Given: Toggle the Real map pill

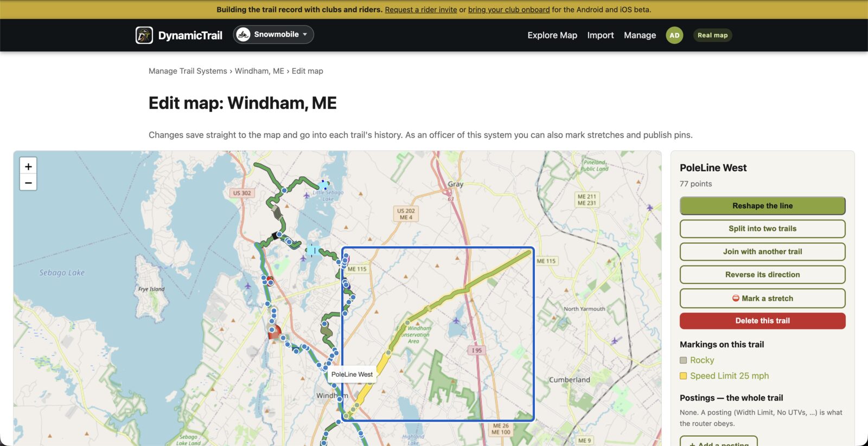Looking at the screenshot, I should coord(712,35).
